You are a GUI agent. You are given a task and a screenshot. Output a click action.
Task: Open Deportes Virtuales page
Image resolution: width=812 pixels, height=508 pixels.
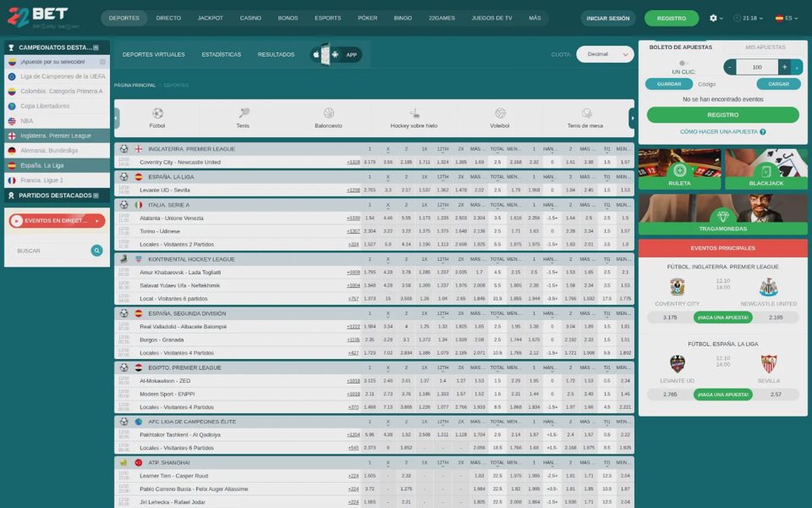click(x=154, y=54)
